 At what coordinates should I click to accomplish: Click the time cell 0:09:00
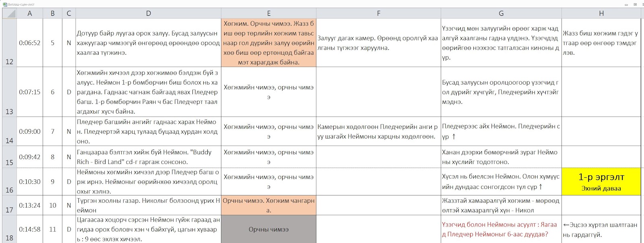point(30,131)
